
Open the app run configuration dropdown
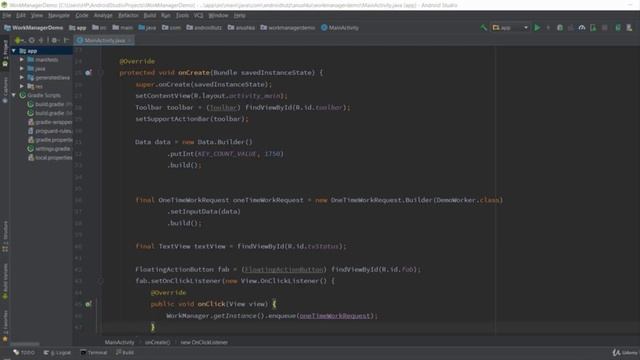(510, 28)
